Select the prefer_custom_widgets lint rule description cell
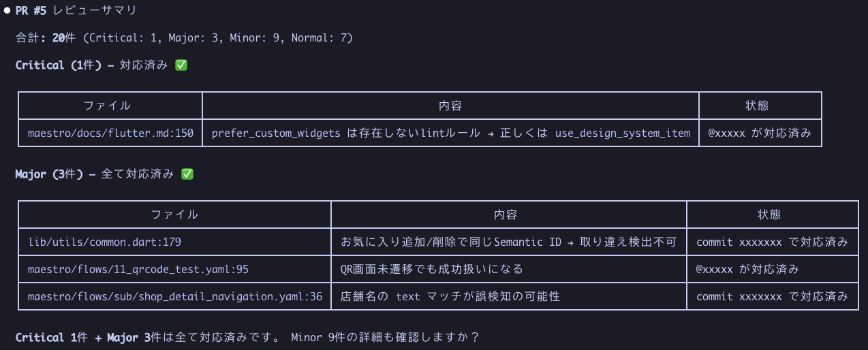 450,133
